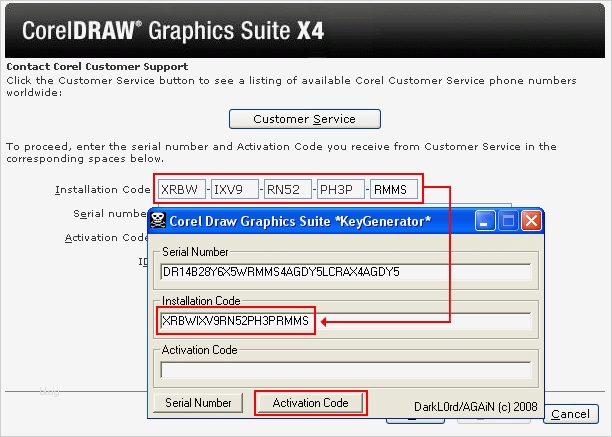
Task: Maximize the KeyGenerator window
Action: tap(508, 221)
